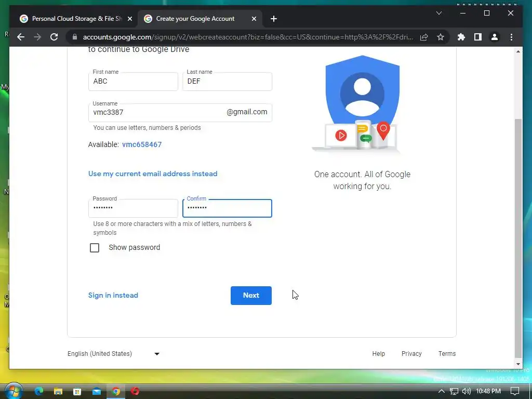The height and width of the screenshot is (399, 532).
Task: Open Microsoft Store from the taskbar
Action: [77, 392]
